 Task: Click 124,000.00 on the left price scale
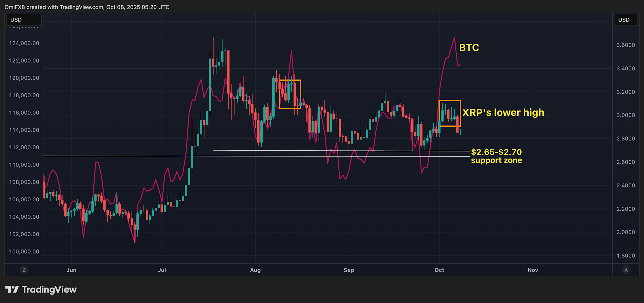tap(24, 43)
